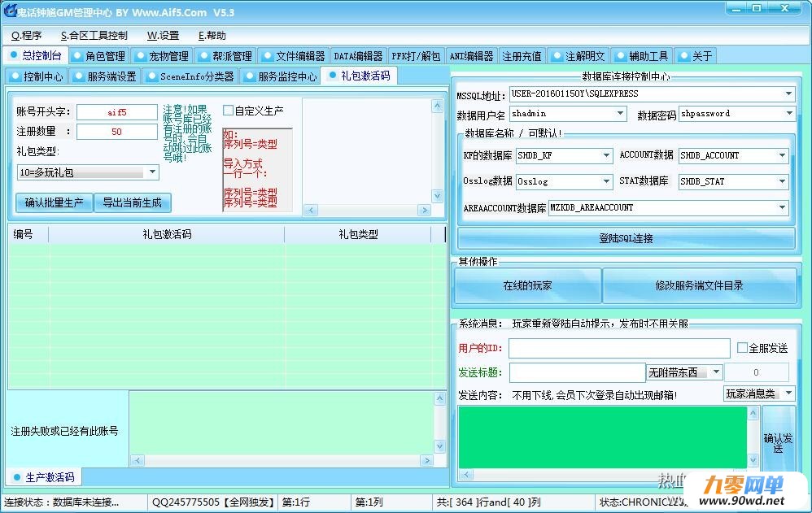Open the 数据密码 dropdown
This screenshot has height=513, width=812.
tap(788, 113)
